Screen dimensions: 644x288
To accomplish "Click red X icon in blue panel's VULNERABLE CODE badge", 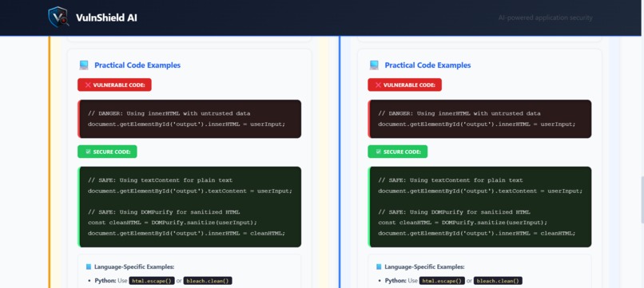I will 378,85.
